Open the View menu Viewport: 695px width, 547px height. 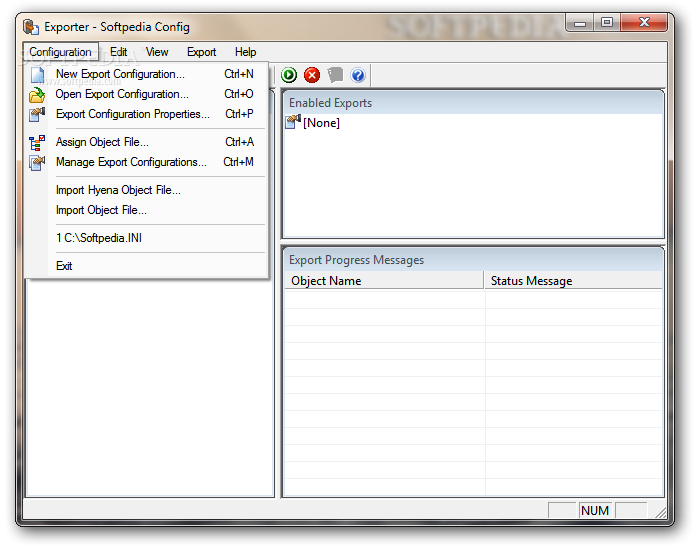click(157, 52)
